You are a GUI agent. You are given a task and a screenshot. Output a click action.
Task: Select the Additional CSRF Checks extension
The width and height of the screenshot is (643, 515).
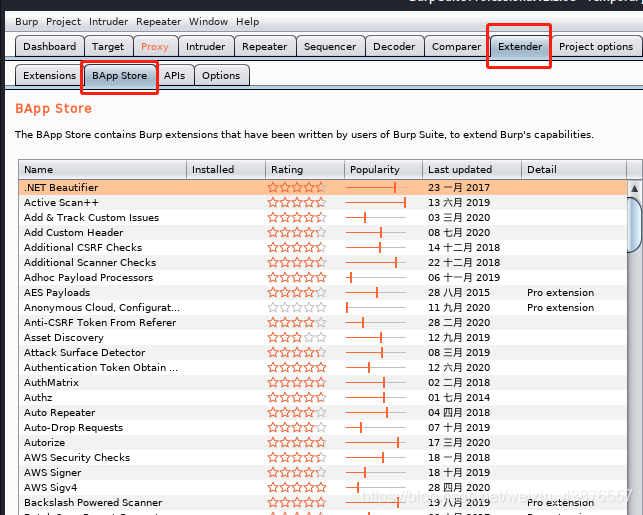pyautogui.click(x=323, y=247)
